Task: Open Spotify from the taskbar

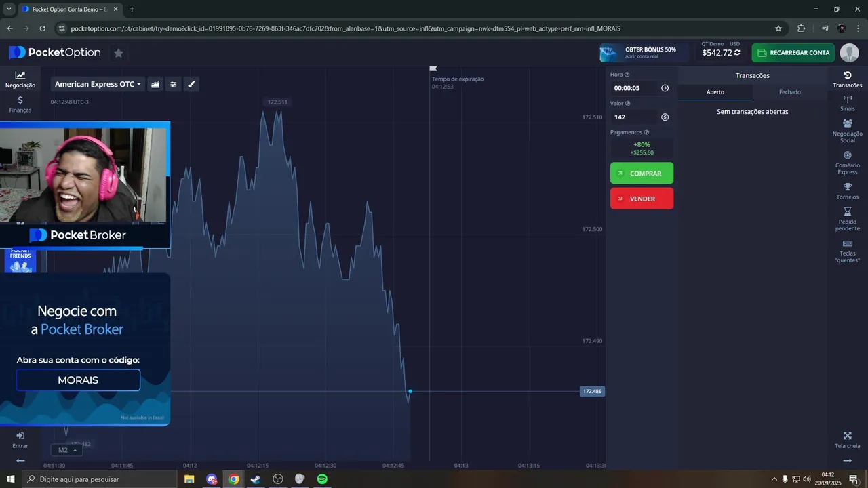Action: point(322,479)
